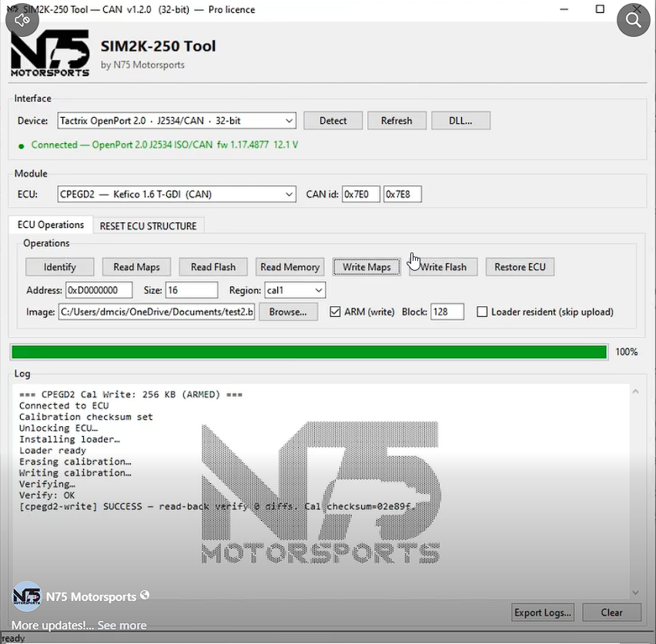This screenshot has width=656, height=644.
Task: Expand the post with See more
Action: tap(122, 626)
